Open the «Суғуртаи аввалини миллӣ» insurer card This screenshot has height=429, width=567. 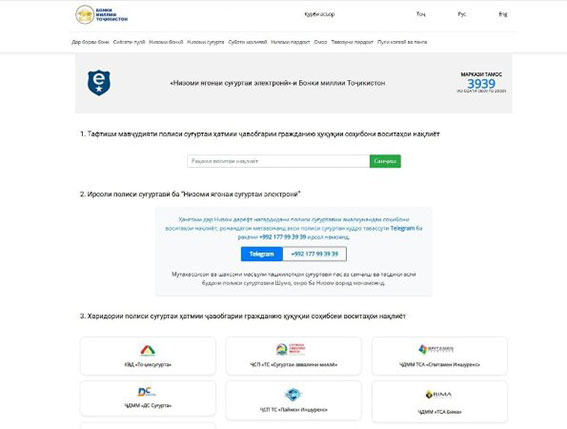click(293, 356)
